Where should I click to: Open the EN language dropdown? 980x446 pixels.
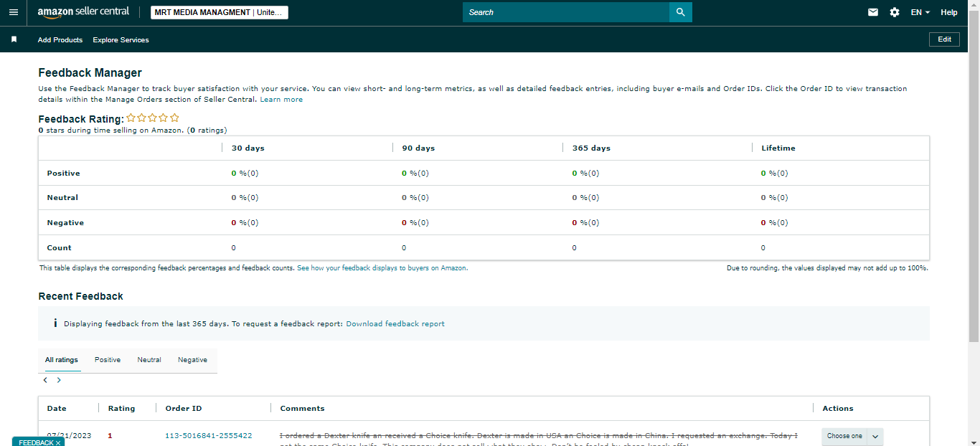pyautogui.click(x=920, y=12)
